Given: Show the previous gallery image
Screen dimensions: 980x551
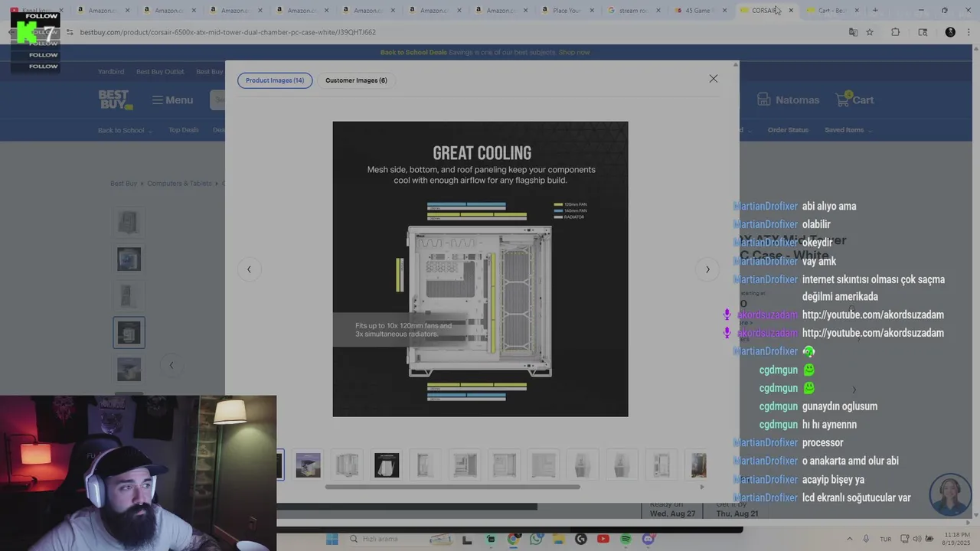Looking at the screenshot, I should (249, 269).
